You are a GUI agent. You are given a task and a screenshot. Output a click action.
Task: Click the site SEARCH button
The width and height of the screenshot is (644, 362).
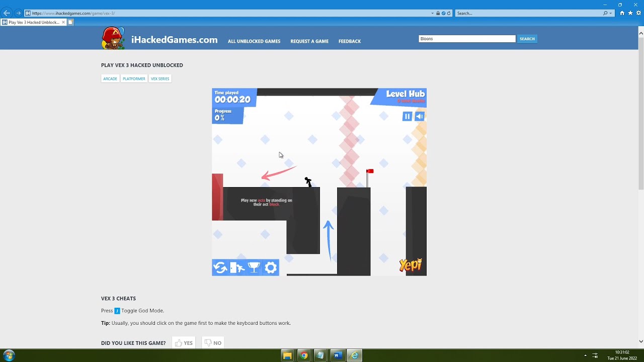(527, 39)
